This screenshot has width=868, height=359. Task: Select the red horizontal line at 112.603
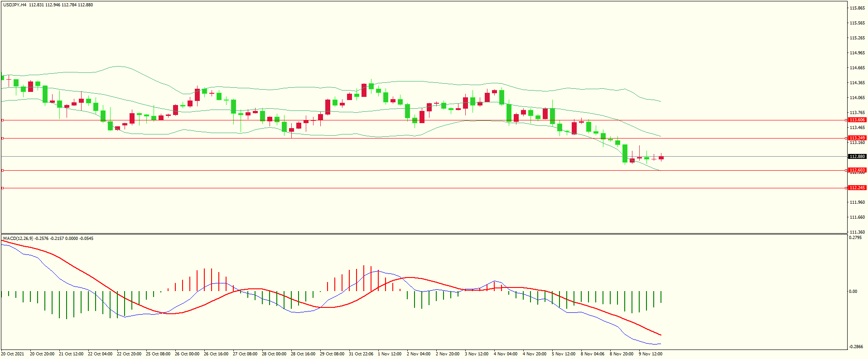408,171
